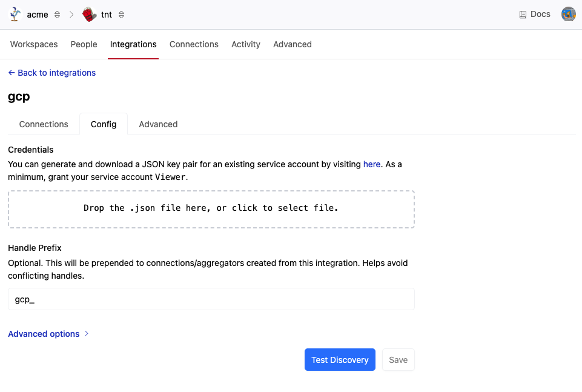Open the acme organization switcher arrows
Viewport: 582px width, 392px height.
click(58, 15)
